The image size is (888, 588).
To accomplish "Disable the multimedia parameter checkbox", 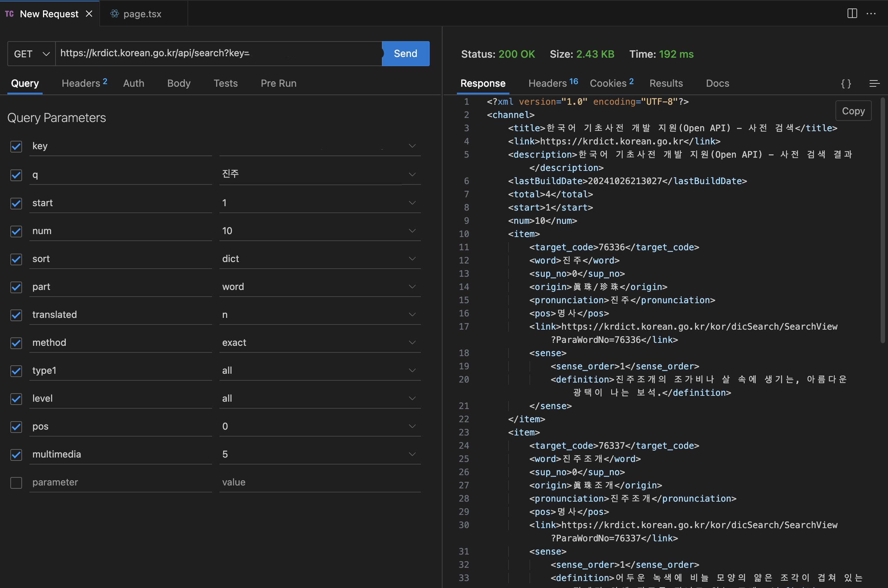I will pos(16,455).
